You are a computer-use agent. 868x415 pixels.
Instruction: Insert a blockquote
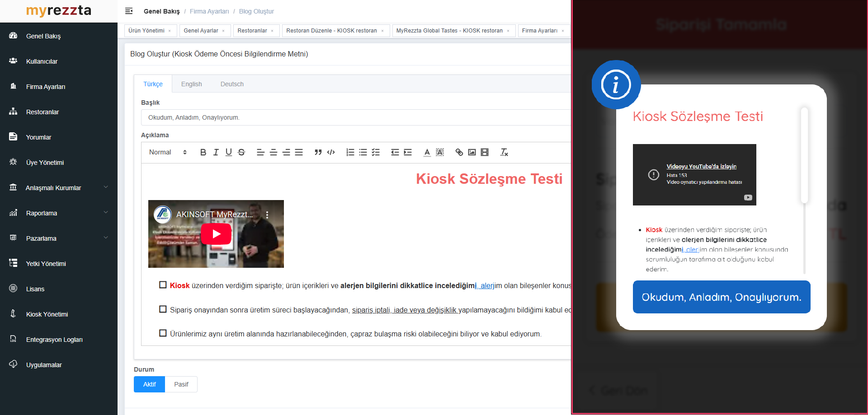318,152
